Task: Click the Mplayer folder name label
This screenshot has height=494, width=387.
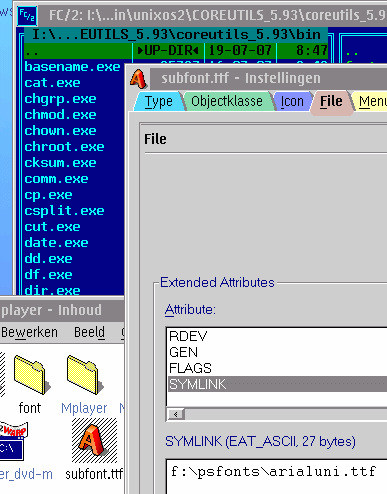Action: coord(84,409)
